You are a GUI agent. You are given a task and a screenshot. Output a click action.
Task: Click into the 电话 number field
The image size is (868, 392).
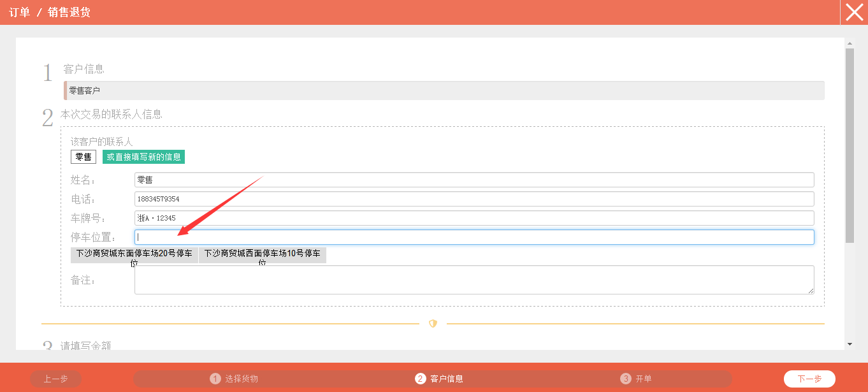pos(474,199)
